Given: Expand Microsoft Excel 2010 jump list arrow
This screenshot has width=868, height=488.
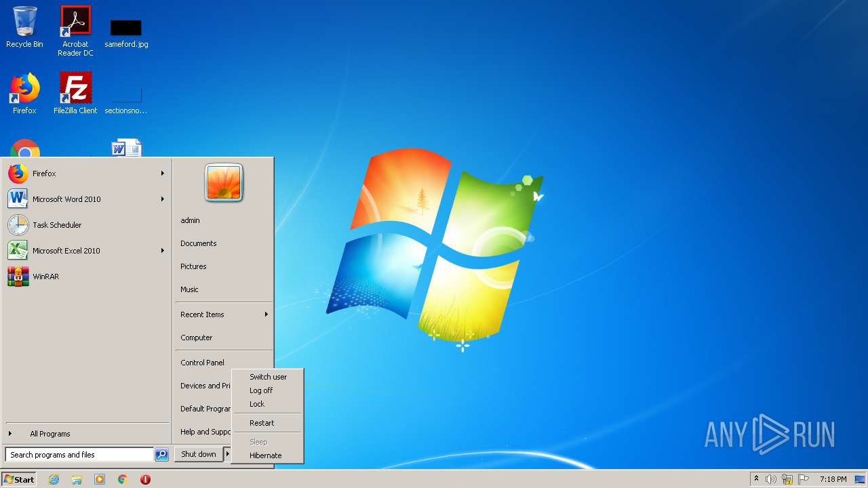Looking at the screenshot, I should 163,251.
